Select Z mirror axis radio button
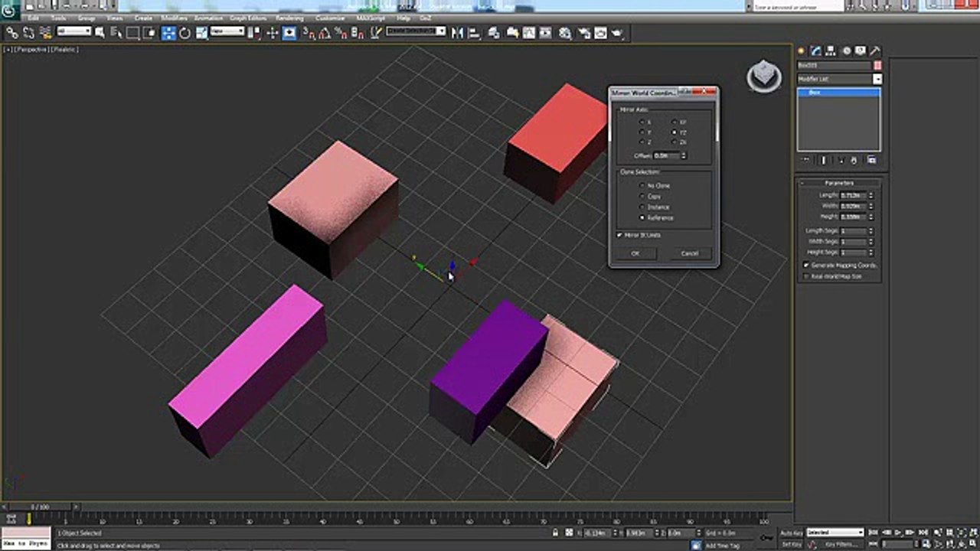980x551 pixels. 642,142
